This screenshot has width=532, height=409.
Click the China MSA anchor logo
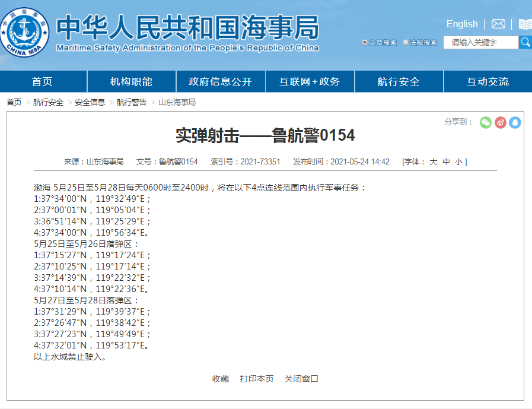point(24,32)
